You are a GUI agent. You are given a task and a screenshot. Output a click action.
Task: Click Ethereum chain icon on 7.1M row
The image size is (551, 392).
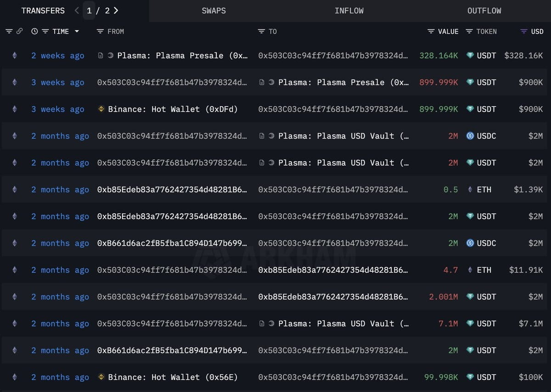14,324
